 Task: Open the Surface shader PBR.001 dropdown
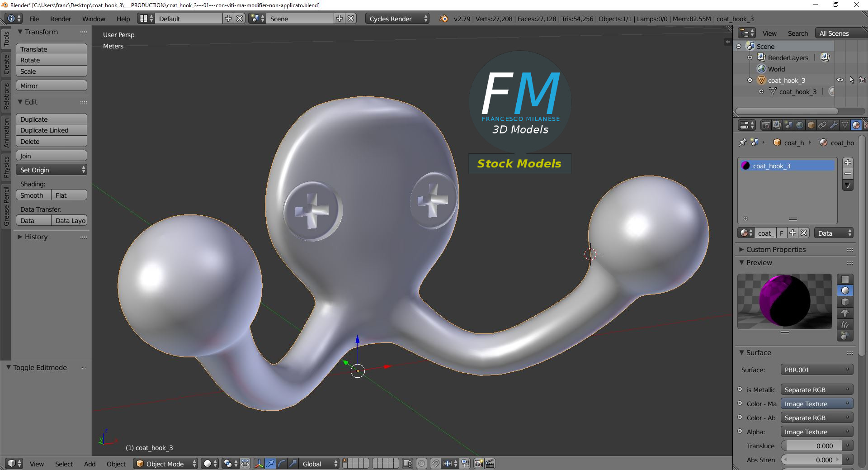(x=817, y=370)
